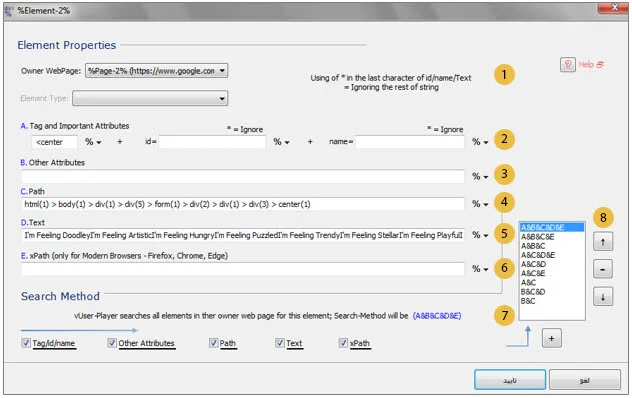This screenshot has height=398, width=632.
Task: Open the % menu for the xPath field
Action: (480, 269)
